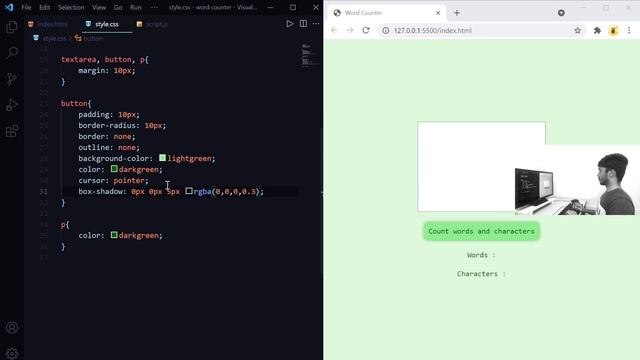This screenshot has height=360, width=640.
Task: Open Chrome Extensions puzzle icon
Action: point(597,30)
